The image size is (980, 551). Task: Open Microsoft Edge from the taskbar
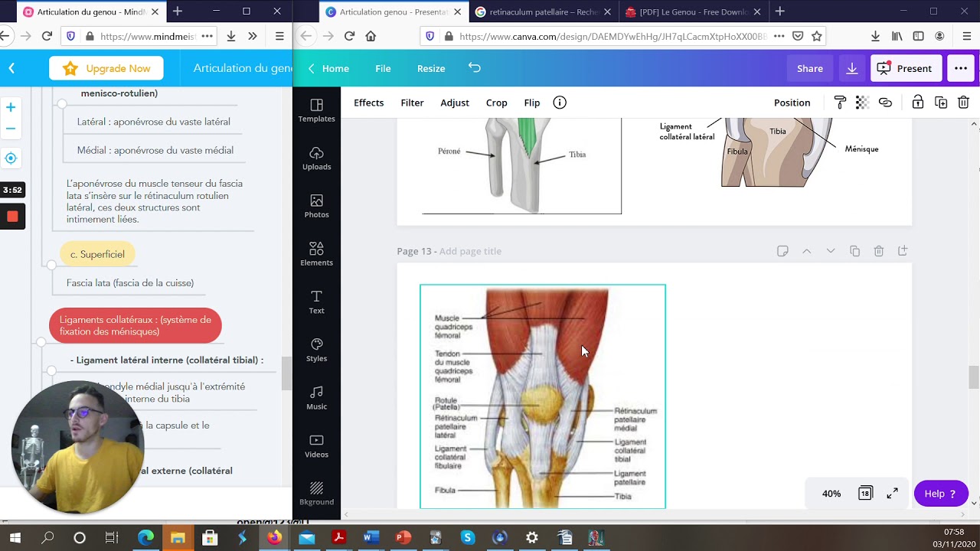145,538
